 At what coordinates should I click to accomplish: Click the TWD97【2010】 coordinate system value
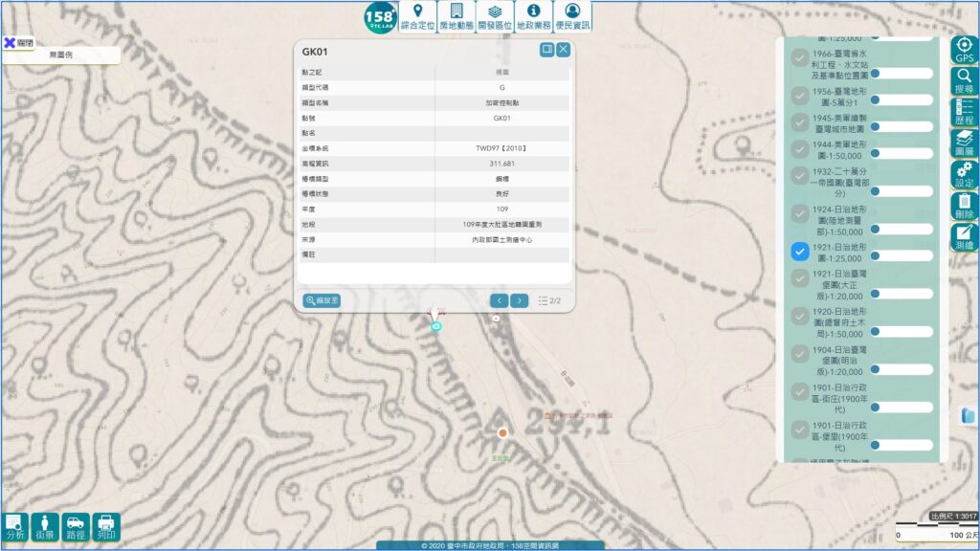coord(501,148)
